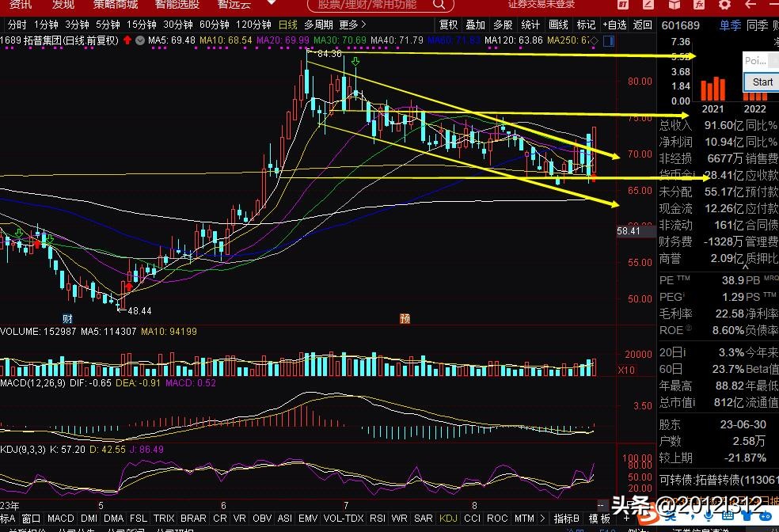Click the 财 marker on chart

pyautogui.click(x=67, y=318)
